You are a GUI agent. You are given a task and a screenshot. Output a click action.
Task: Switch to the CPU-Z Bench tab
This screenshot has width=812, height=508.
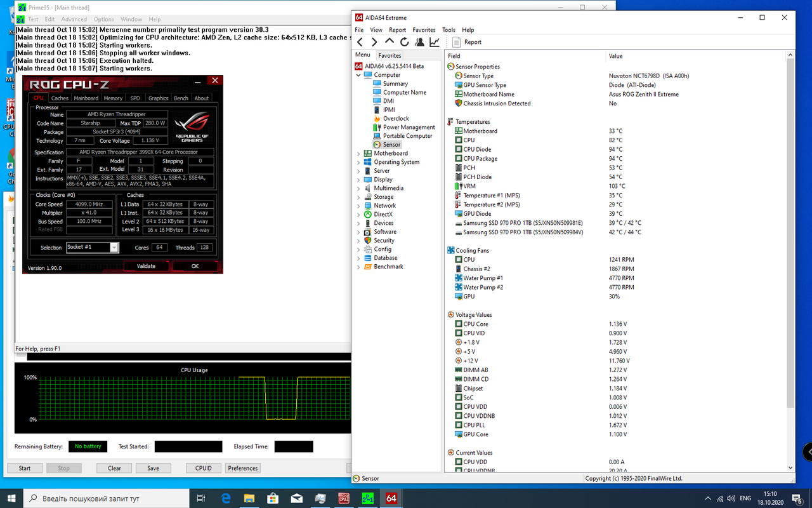coord(181,98)
